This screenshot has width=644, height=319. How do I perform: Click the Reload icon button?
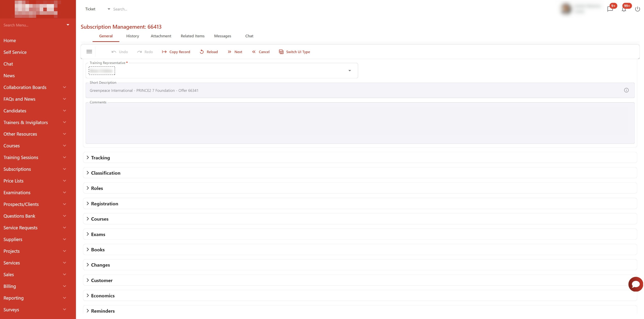click(x=202, y=52)
